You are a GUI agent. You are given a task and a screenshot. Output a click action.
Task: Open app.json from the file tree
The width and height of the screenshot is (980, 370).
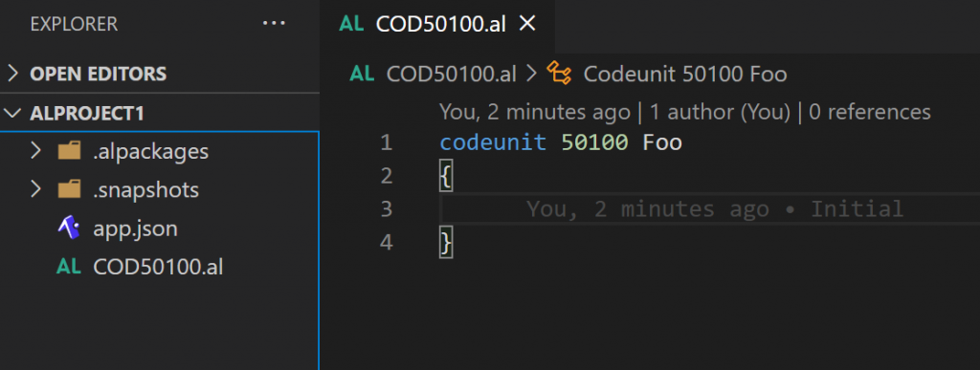135,229
